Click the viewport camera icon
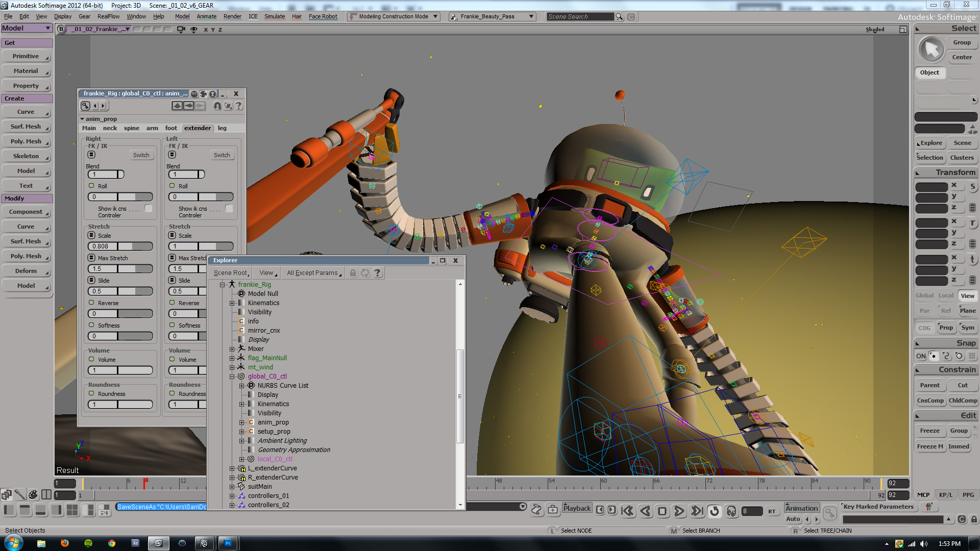 tap(181, 29)
